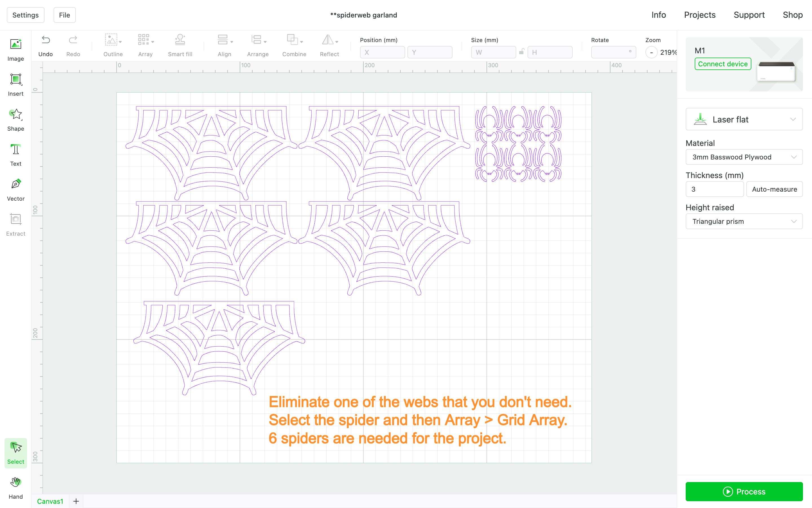
Task: Click the X position input field
Action: (382, 52)
